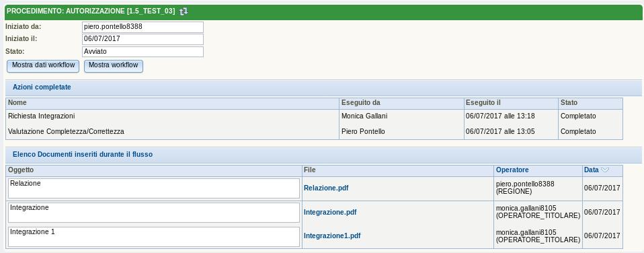Click the Mostra dati workflow button
Viewport: 644px width, 253px height.
coord(43,66)
